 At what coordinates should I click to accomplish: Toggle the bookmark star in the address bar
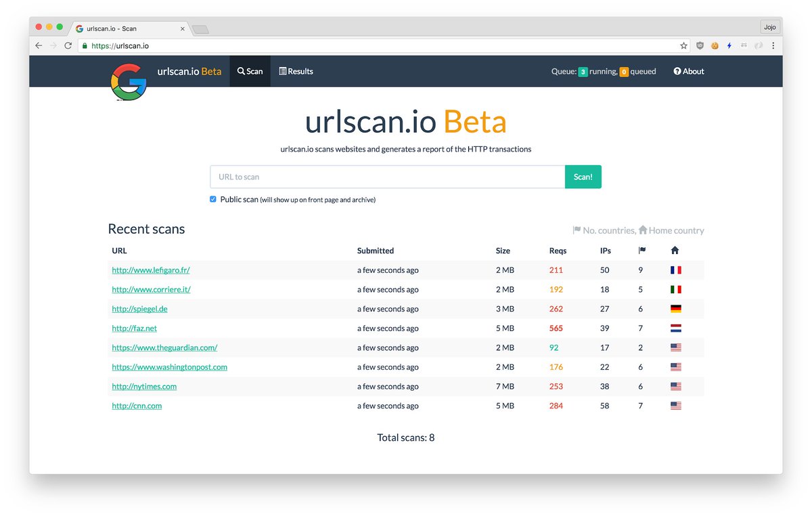coord(683,45)
